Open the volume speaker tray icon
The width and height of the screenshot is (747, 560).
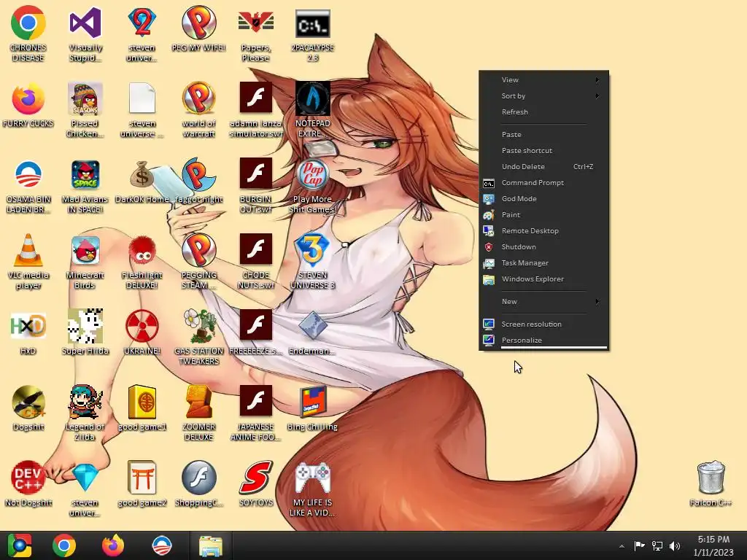pos(675,545)
